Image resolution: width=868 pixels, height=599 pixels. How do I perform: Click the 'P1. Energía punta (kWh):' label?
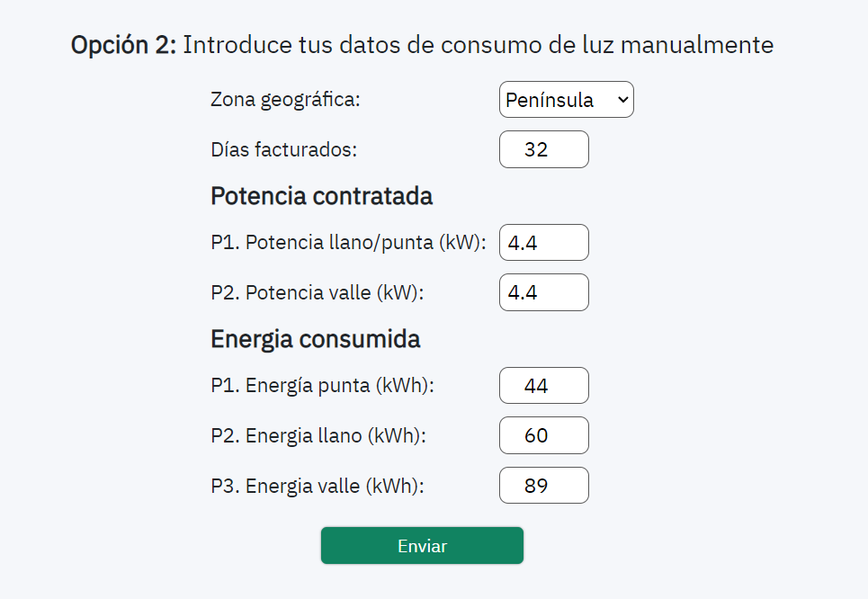pos(322,385)
